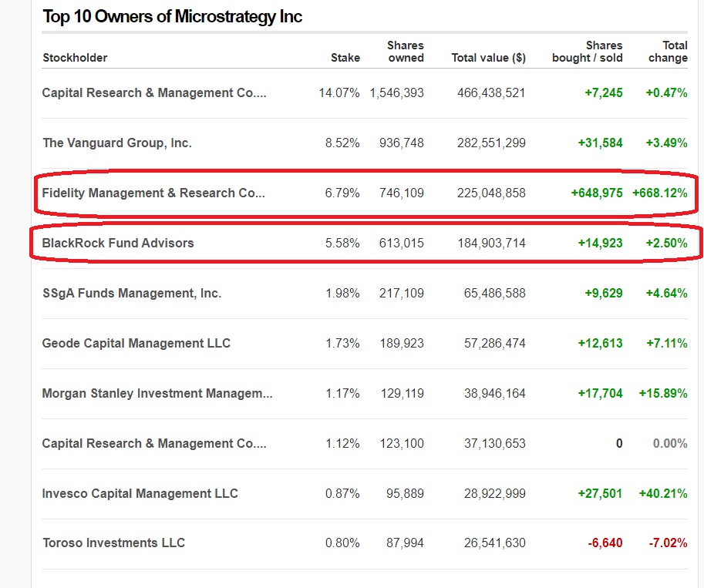Click the Capital Research & Management 14.07% stockholder link
This screenshot has width=704, height=588.
[x=154, y=93]
